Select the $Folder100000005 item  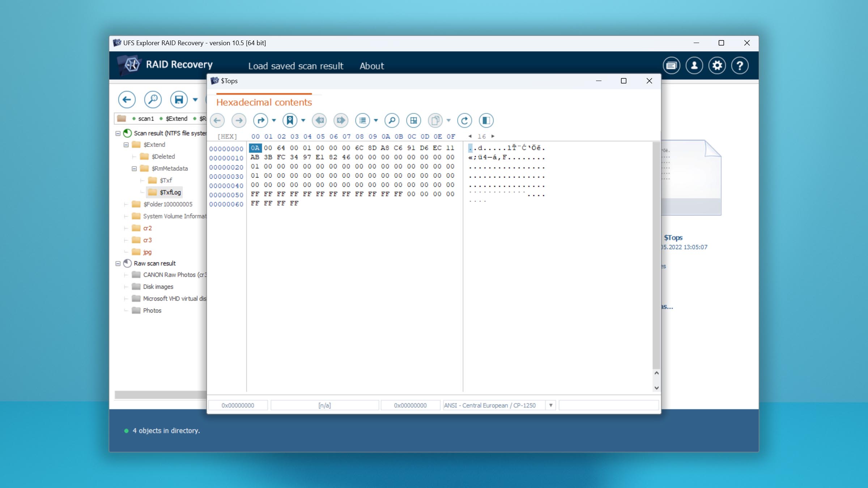pos(168,204)
